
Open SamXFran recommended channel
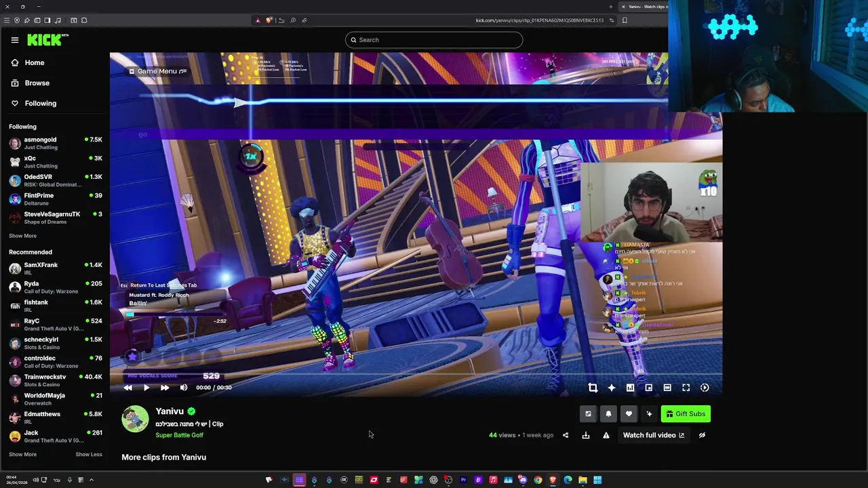click(55, 268)
